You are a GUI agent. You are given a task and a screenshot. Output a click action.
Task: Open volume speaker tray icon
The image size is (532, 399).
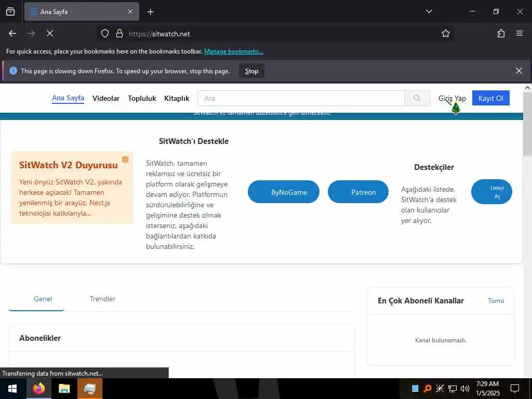click(x=465, y=389)
